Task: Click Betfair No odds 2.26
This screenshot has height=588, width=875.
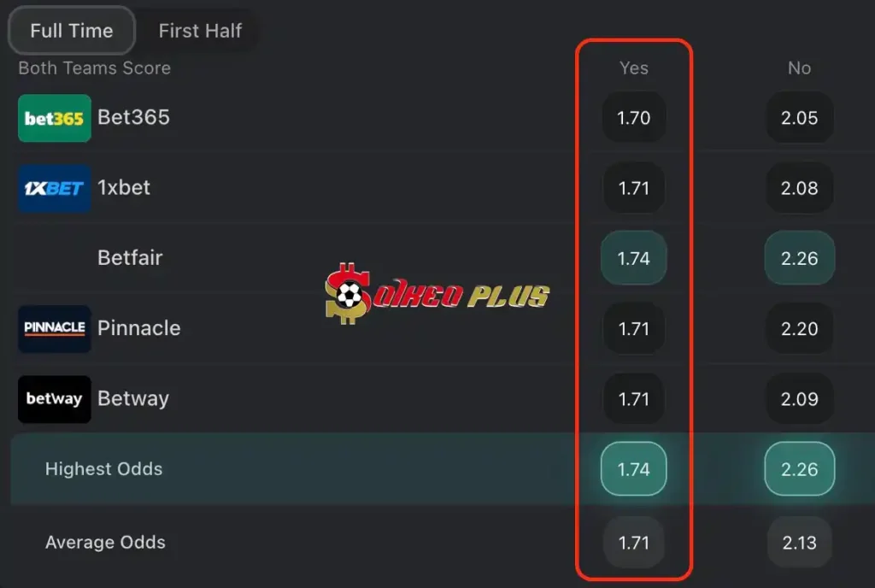Action: click(x=799, y=258)
